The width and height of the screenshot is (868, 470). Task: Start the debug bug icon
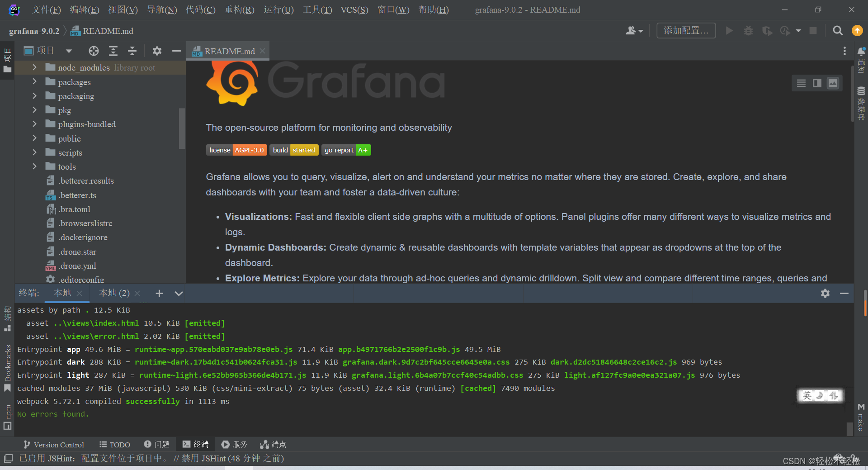(x=749, y=31)
